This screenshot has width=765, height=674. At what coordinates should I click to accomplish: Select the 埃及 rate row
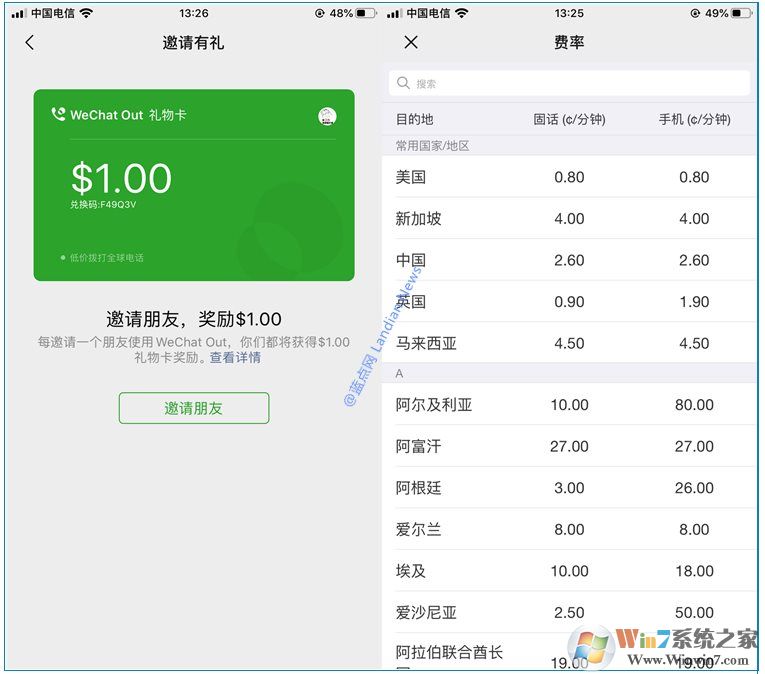tap(569, 570)
